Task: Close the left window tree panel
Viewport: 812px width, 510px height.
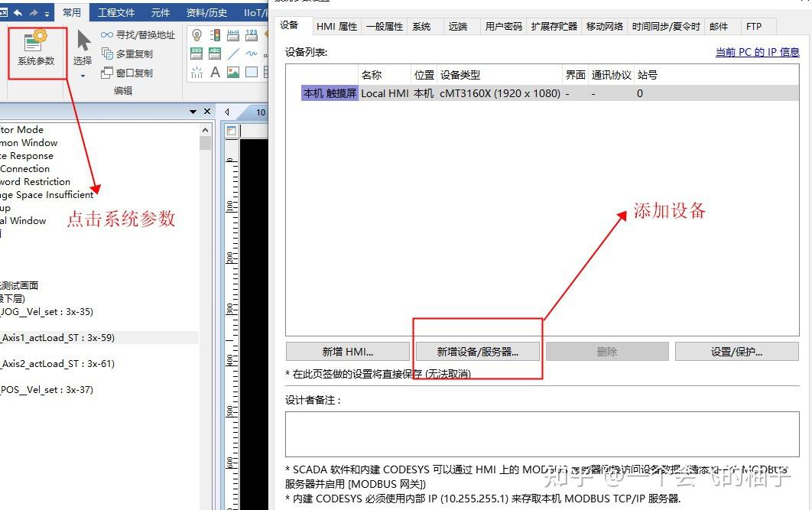Action: point(207,112)
